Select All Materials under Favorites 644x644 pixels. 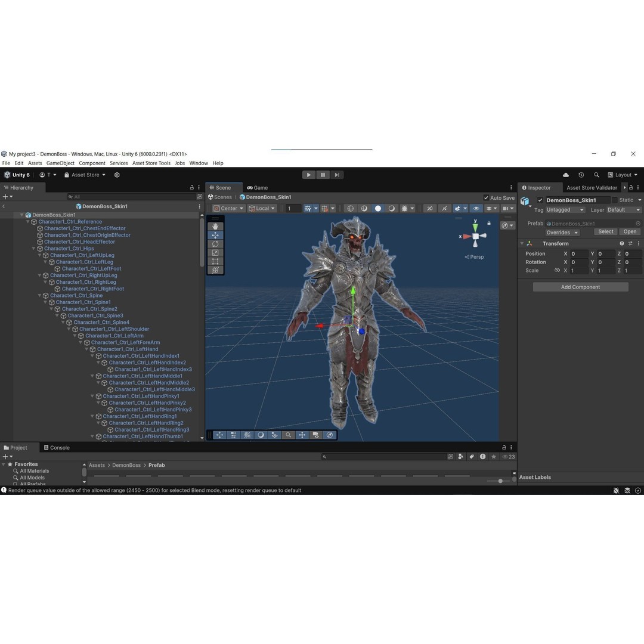pos(34,471)
